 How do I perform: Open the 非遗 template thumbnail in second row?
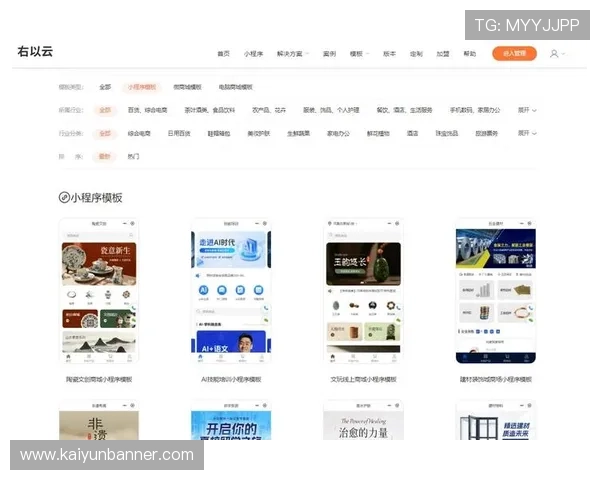(x=99, y=420)
